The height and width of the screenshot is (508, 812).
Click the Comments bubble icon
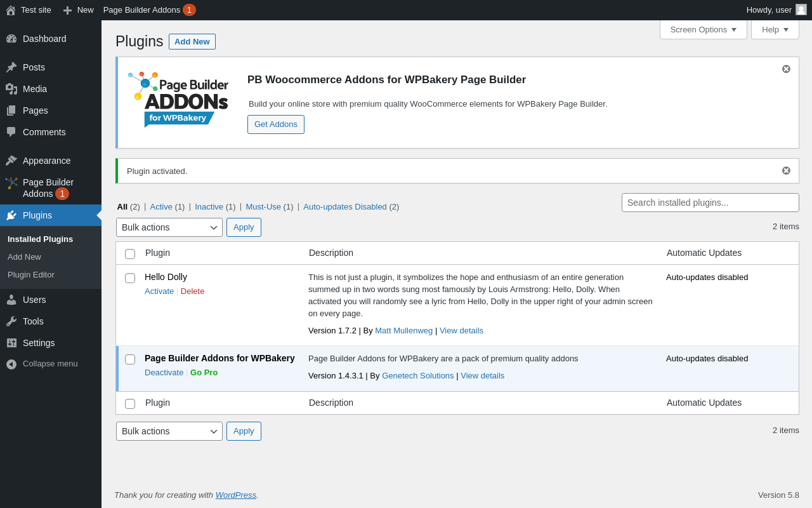[11, 132]
